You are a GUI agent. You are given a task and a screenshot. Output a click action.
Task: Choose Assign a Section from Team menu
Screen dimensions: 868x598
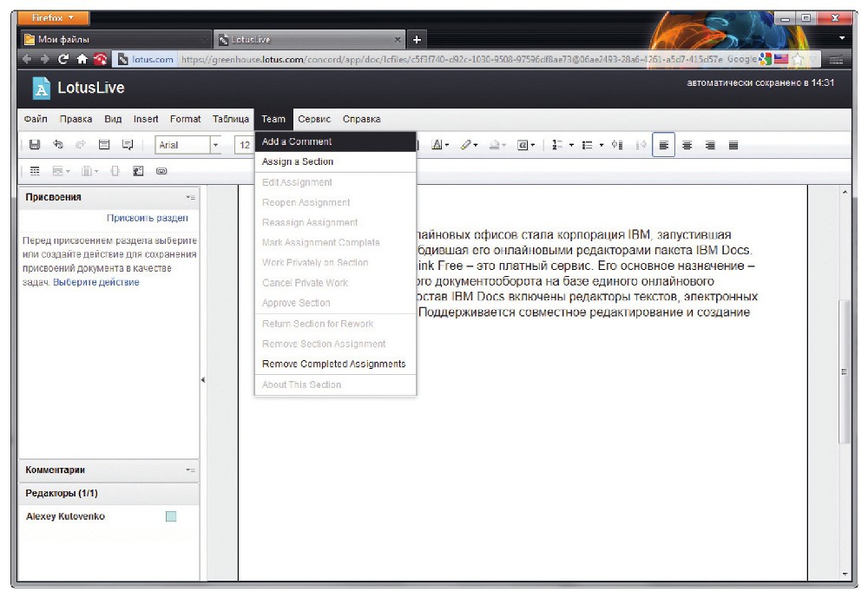pos(298,161)
